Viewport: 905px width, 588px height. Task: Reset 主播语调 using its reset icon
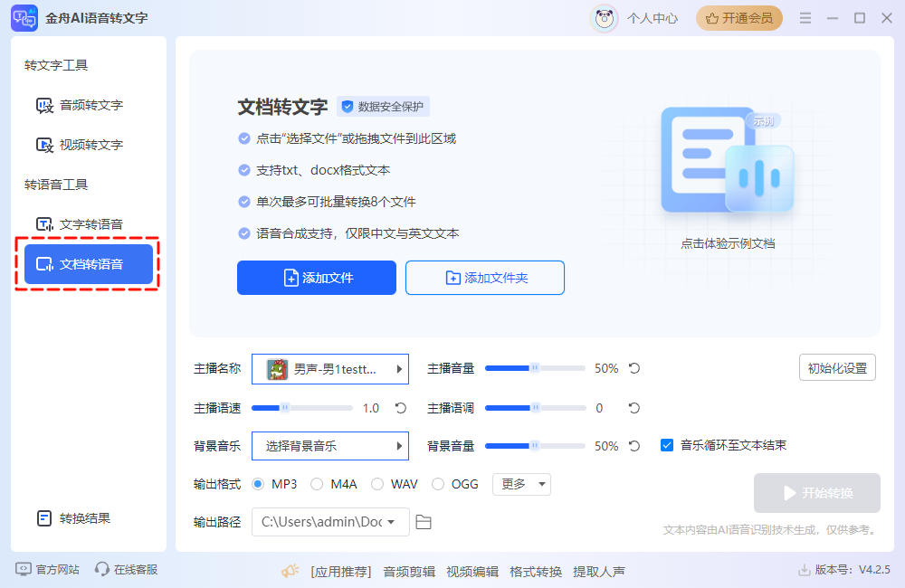(x=633, y=407)
